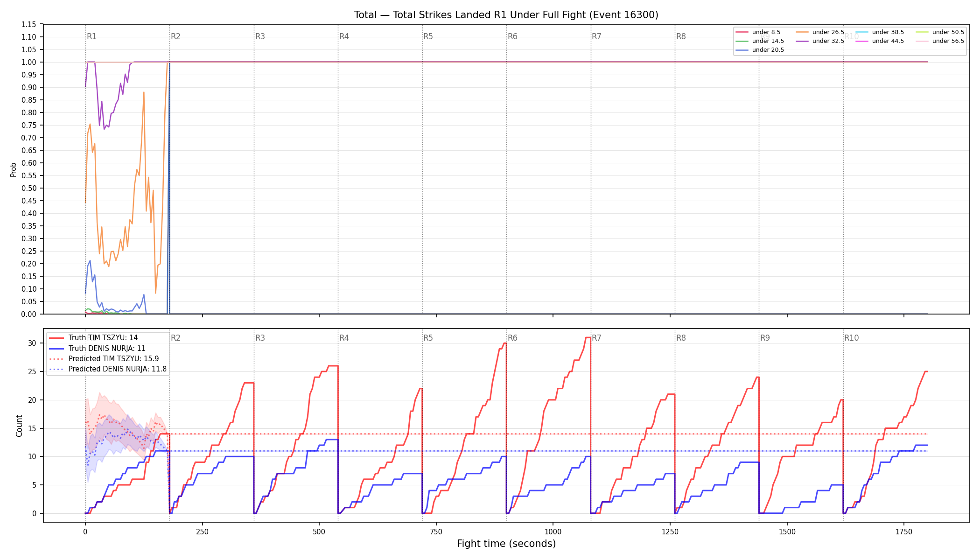Click the purple line swatch for 'under 32.5'
This screenshot has height=560, width=980.
802,41
